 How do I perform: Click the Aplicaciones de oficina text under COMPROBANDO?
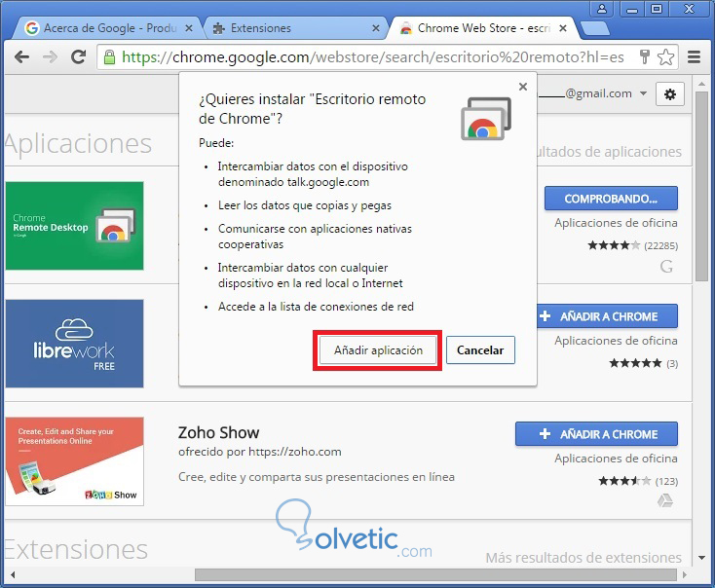tap(616, 223)
